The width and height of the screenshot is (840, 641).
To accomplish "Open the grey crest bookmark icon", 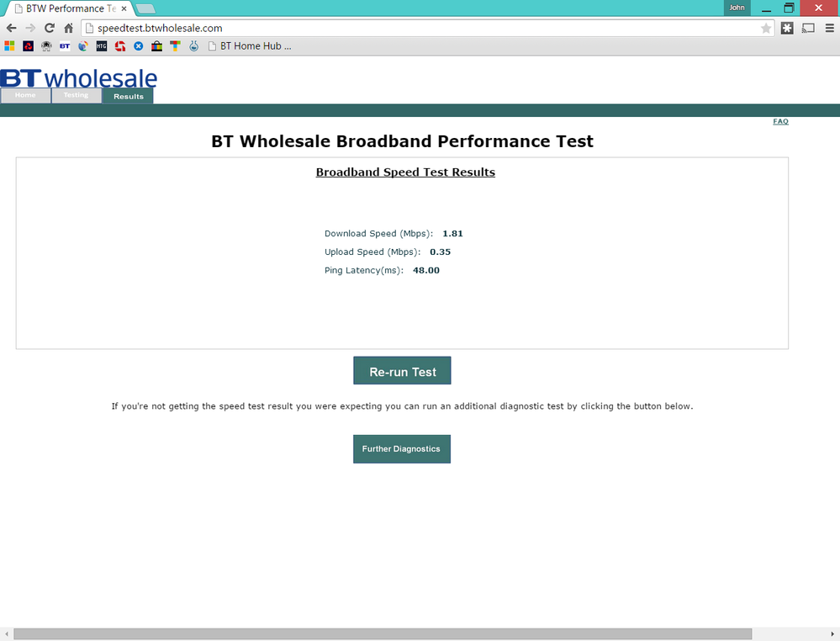I will (x=46, y=46).
